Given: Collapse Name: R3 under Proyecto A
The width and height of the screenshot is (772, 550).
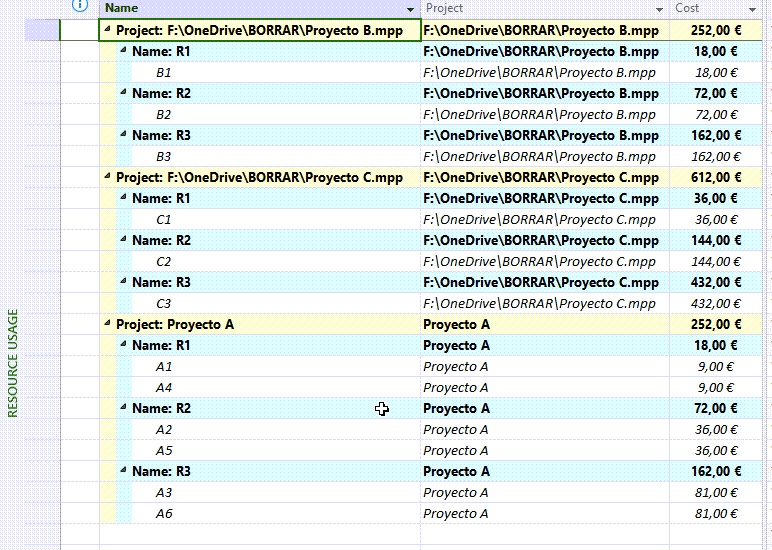Looking at the screenshot, I should click(124, 470).
